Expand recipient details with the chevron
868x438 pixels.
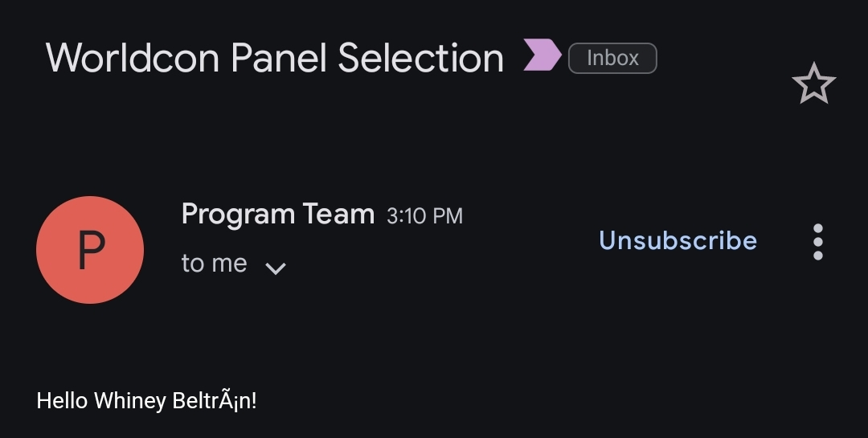point(276,268)
